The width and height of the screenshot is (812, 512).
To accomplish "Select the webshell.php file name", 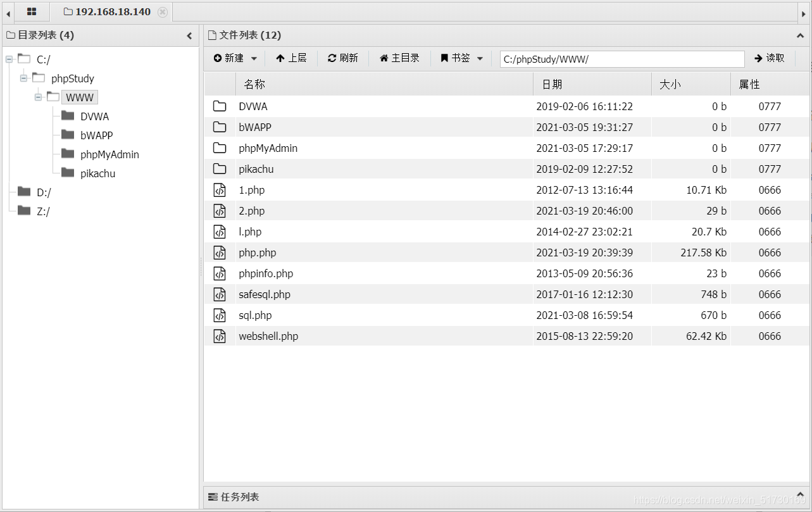I will click(x=268, y=336).
